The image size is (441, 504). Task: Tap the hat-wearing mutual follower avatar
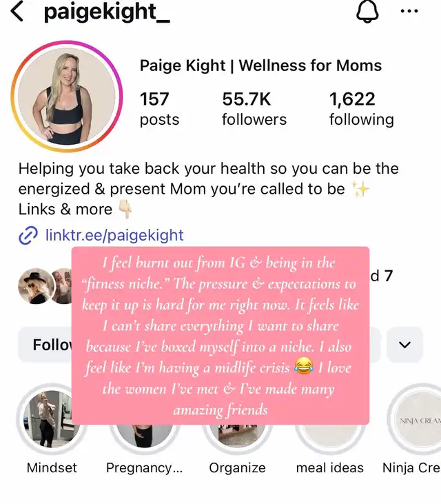36,286
